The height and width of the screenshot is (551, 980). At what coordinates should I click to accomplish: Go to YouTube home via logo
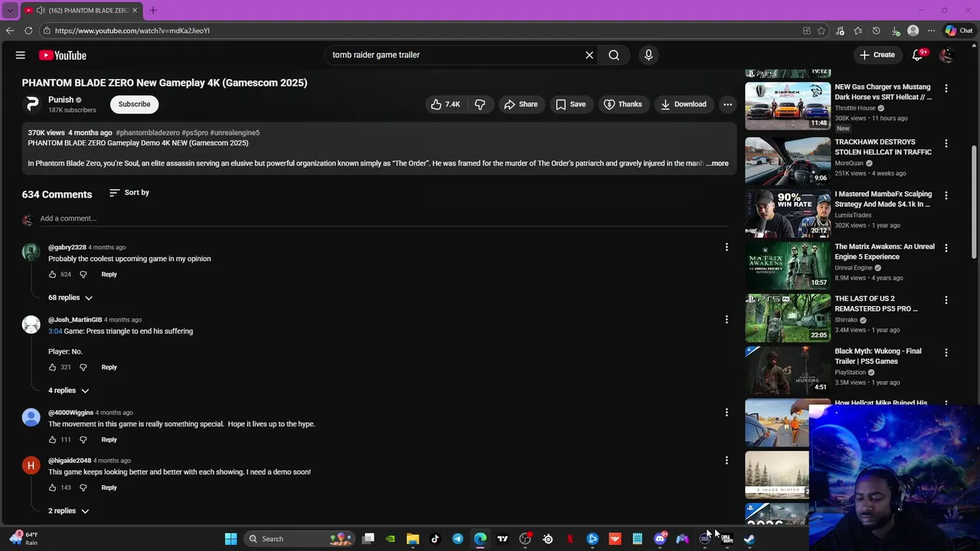click(x=63, y=55)
